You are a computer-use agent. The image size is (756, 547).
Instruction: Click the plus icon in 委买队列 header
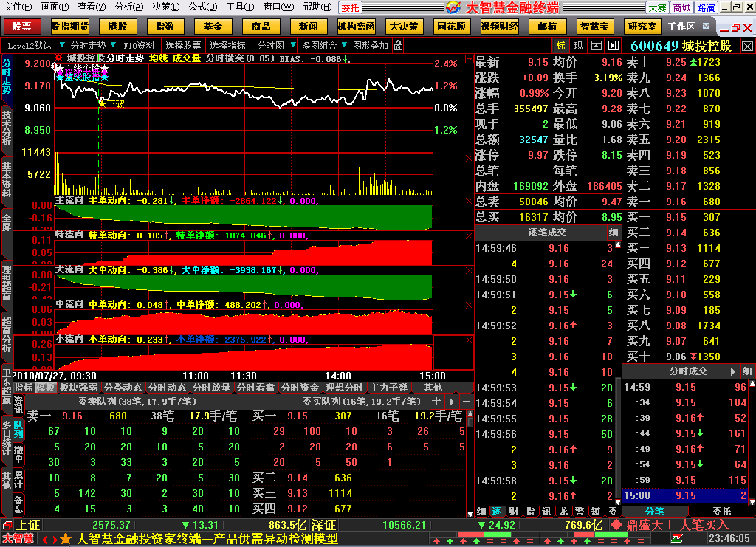pos(436,401)
